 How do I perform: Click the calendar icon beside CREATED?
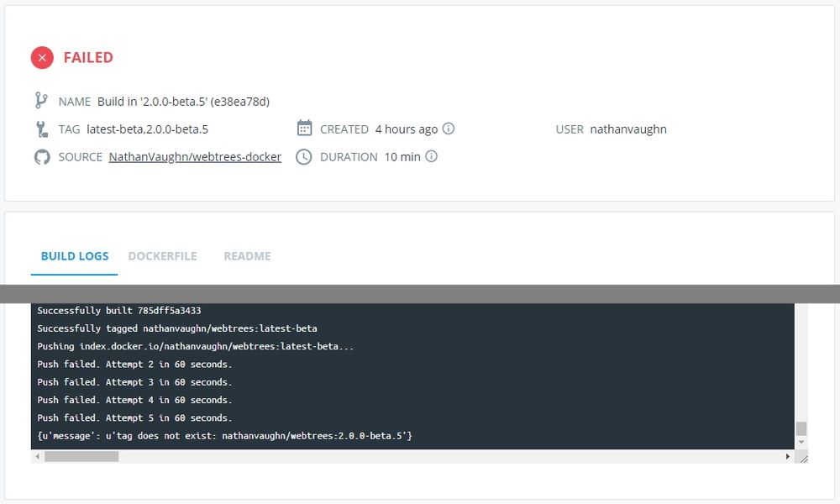point(304,129)
